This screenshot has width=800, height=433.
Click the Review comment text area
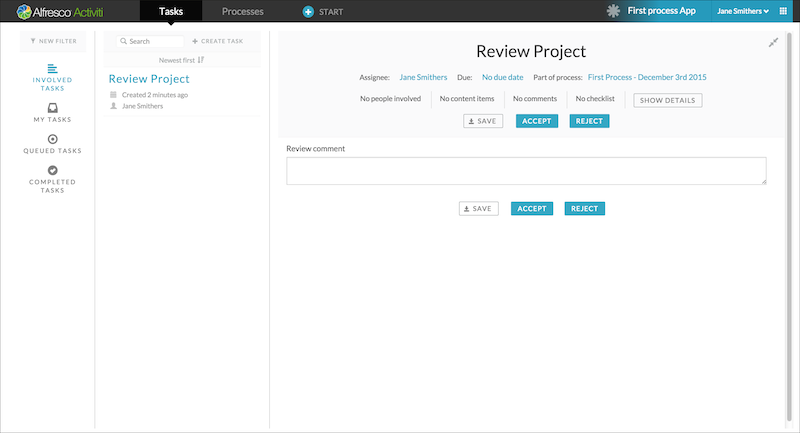coord(526,171)
